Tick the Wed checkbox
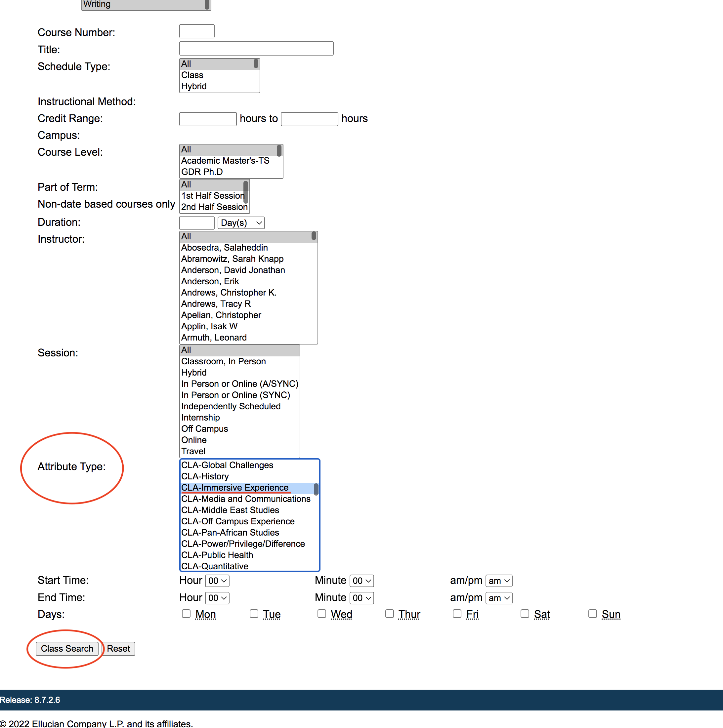 [321, 614]
